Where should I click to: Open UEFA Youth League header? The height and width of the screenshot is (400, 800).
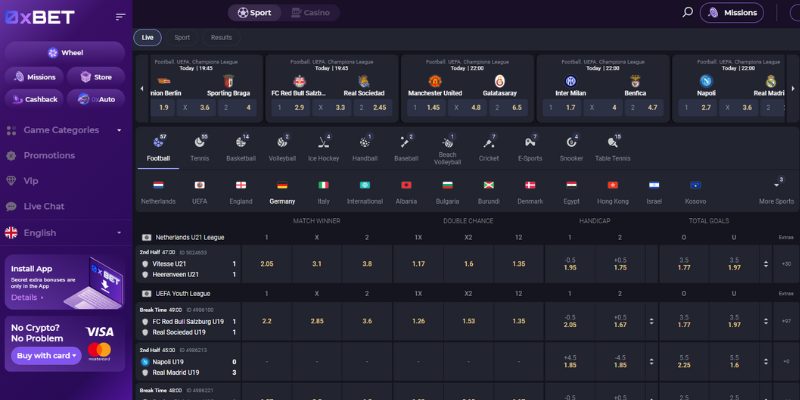point(182,294)
